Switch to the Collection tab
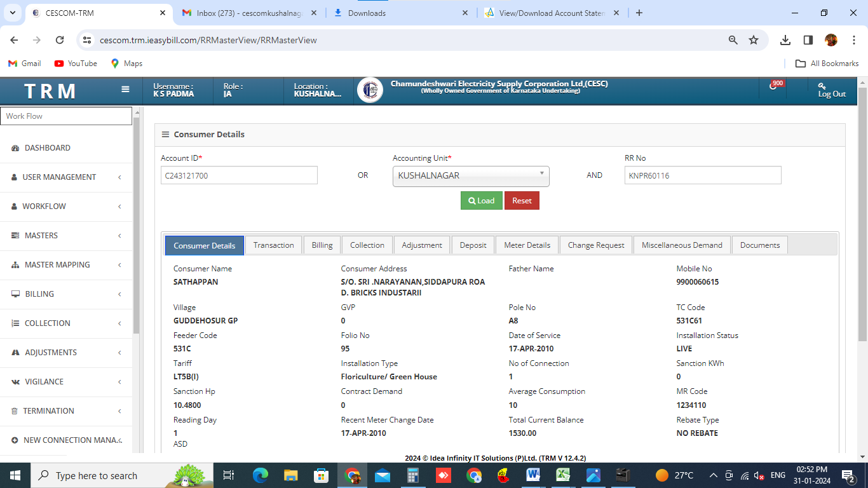 (x=367, y=245)
